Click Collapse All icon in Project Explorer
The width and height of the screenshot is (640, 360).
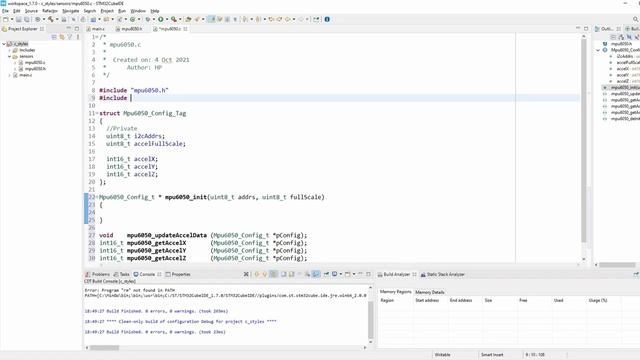click(54, 37)
